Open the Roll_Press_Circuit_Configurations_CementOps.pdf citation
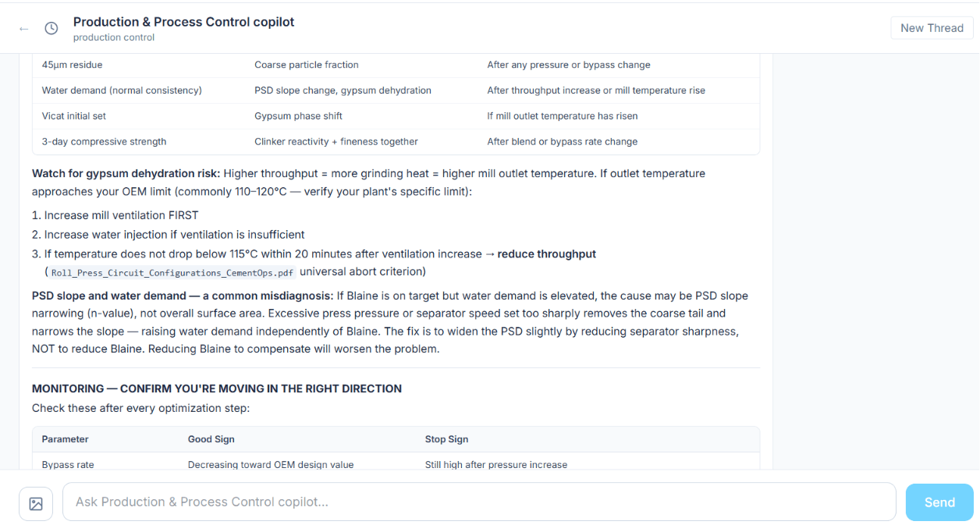980x532 pixels. point(173,272)
